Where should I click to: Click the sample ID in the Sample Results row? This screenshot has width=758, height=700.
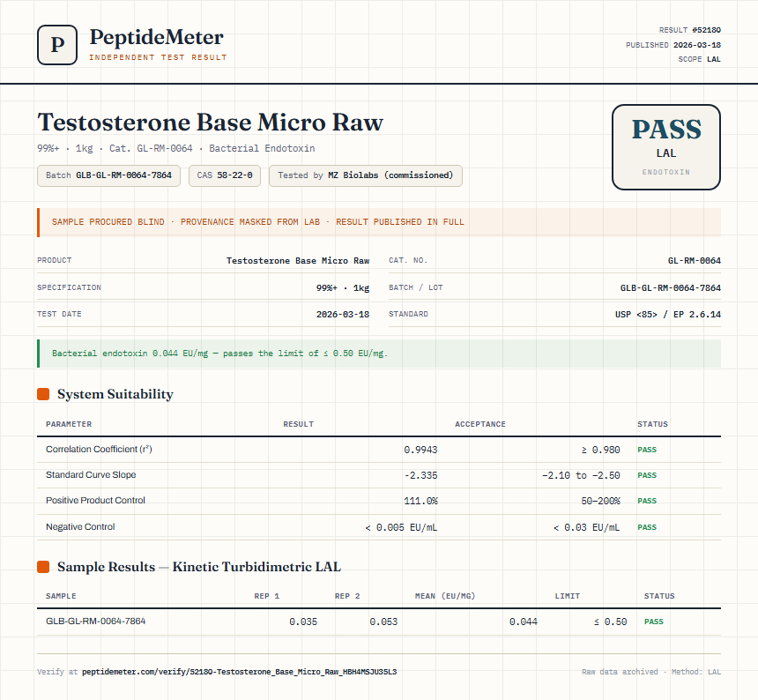coord(96,621)
